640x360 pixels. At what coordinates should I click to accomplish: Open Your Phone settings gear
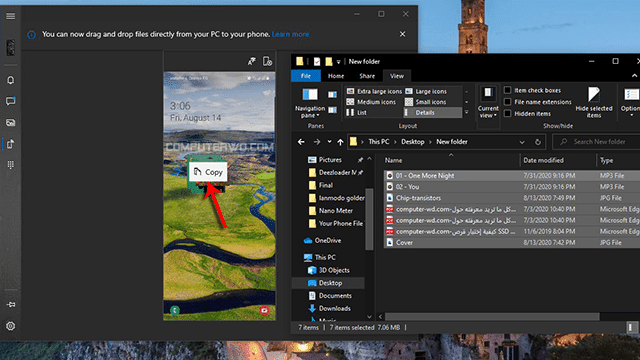pyautogui.click(x=11, y=326)
